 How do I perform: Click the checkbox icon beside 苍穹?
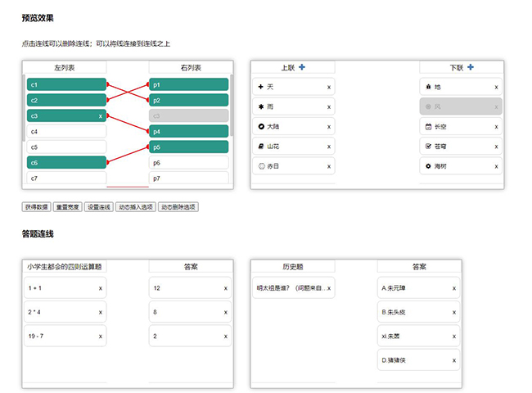[x=428, y=146]
